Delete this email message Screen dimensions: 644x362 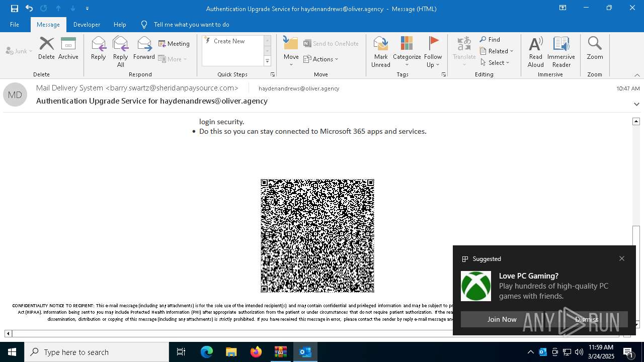pyautogui.click(x=46, y=48)
